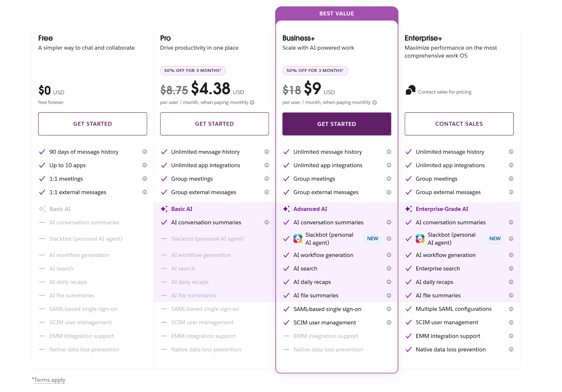
Task: Click Slackbot icon in Business+ column
Action: [298, 239]
